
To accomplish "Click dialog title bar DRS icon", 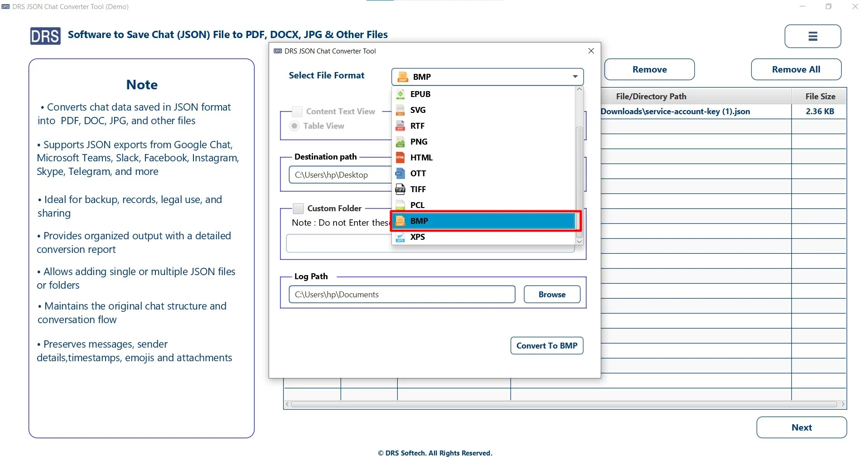I will (x=278, y=51).
